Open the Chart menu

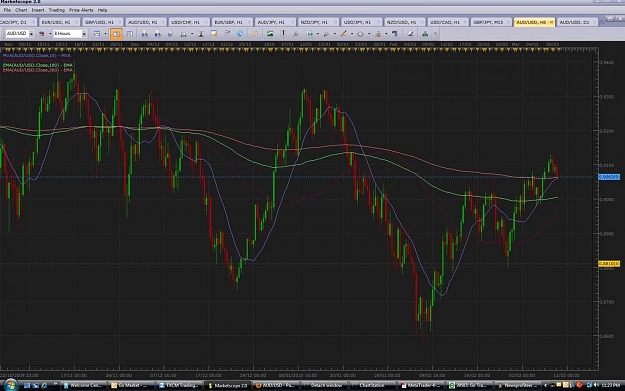pyautogui.click(x=21, y=10)
